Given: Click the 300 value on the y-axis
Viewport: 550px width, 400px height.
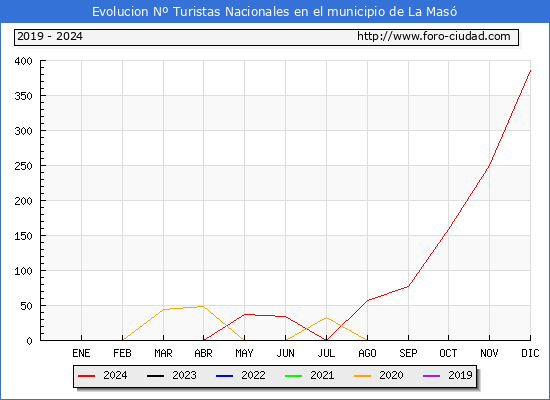Looking at the screenshot, I should coord(23,131).
